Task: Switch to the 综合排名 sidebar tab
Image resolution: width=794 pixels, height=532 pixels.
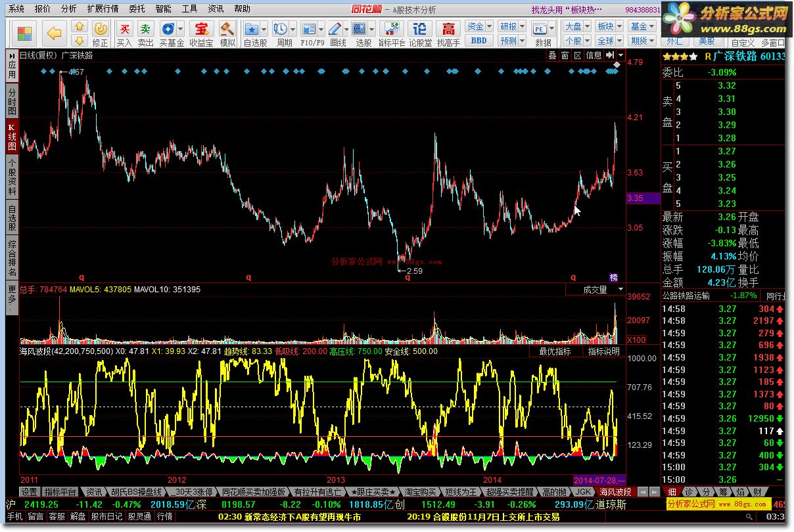Action: click(12, 257)
